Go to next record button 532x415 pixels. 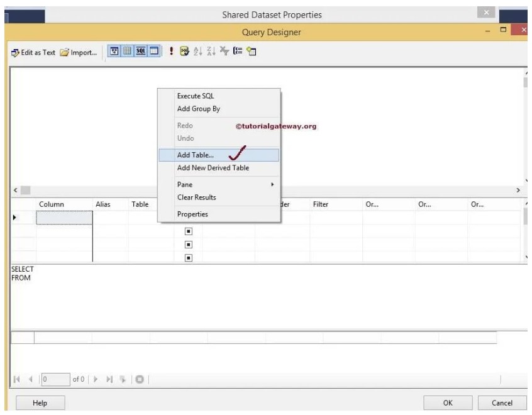[x=96, y=379]
